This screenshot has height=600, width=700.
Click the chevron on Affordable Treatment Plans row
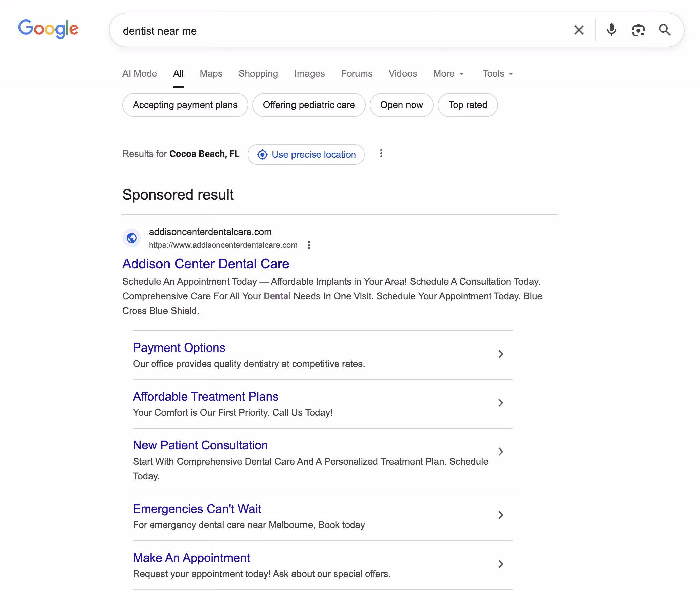click(501, 403)
